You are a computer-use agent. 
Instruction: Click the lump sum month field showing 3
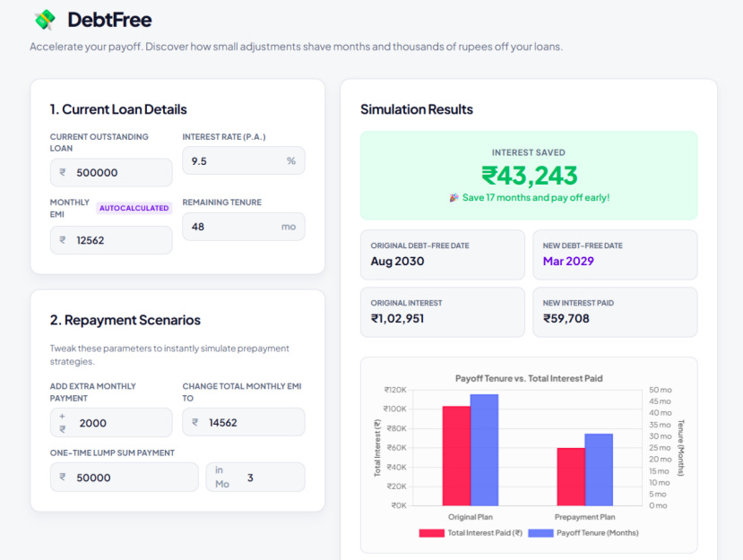point(255,477)
